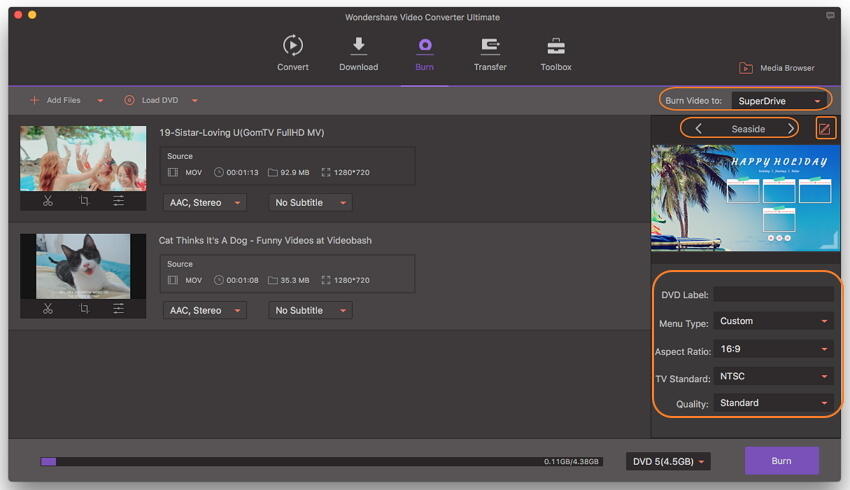Open the Media Browser

pos(776,68)
